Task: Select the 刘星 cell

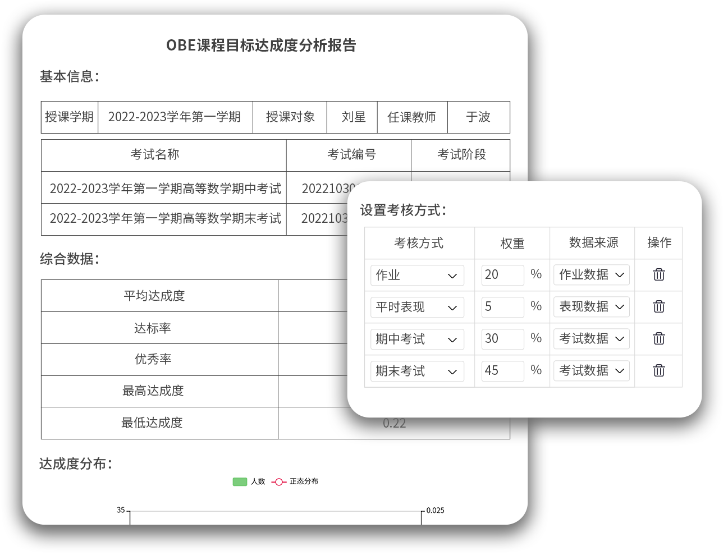Action: 353,117
